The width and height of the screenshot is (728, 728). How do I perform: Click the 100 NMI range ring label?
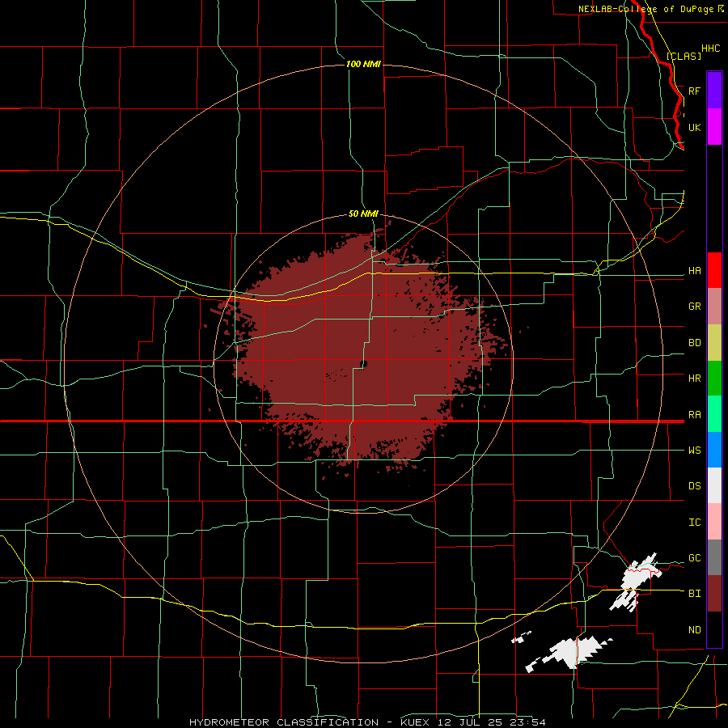[x=363, y=64]
